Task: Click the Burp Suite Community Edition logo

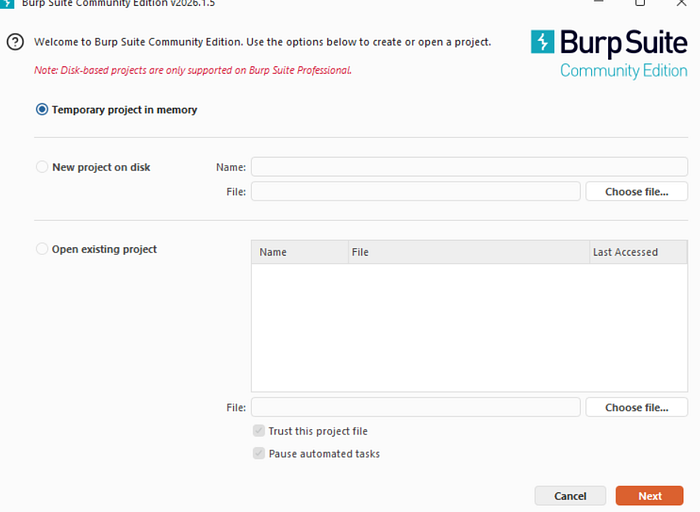Action: click(x=609, y=54)
